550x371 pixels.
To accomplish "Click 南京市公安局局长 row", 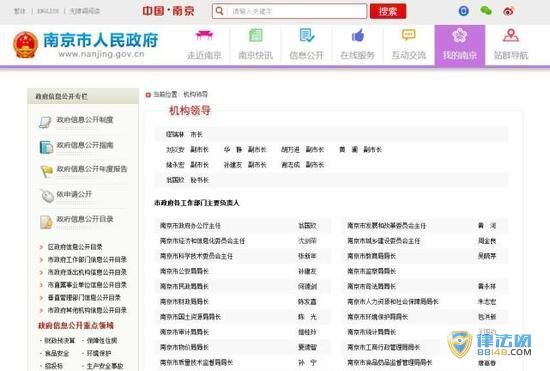I will point(242,271).
